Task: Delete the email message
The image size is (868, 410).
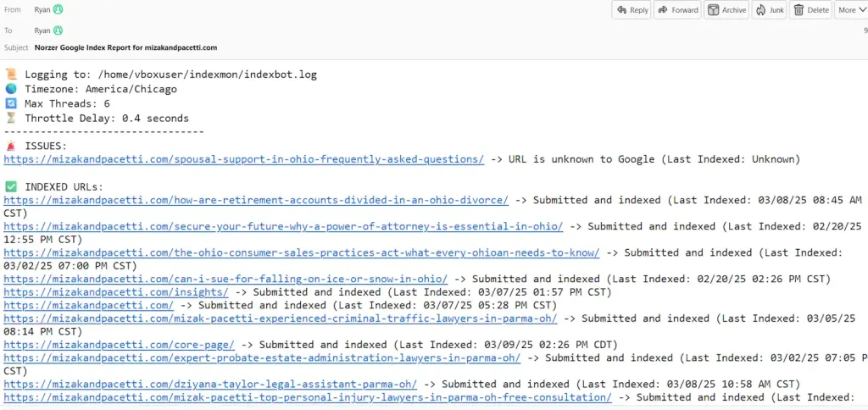Action: pyautogui.click(x=810, y=10)
